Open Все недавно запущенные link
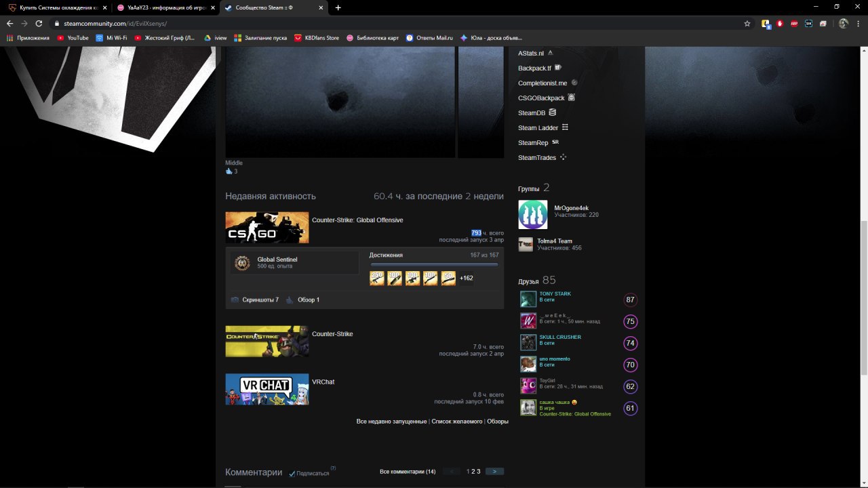The height and width of the screenshot is (488, 868). point(391,421)
